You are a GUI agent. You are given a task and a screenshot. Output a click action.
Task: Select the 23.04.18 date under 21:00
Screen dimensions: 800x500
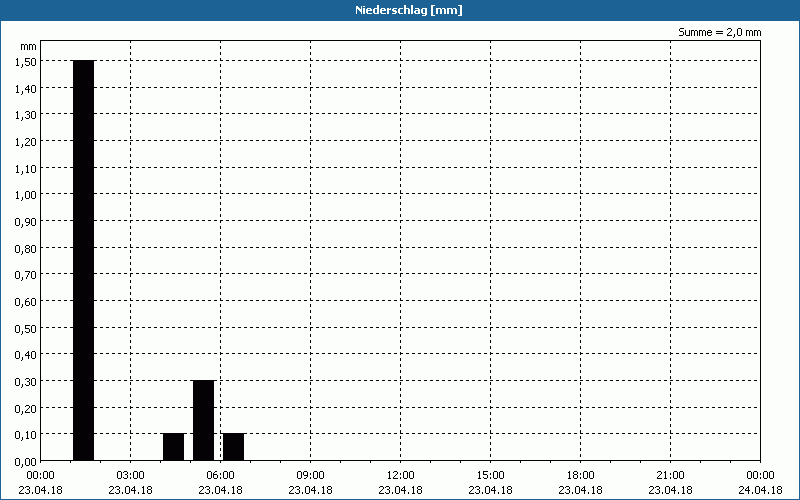tap(670, 490)
